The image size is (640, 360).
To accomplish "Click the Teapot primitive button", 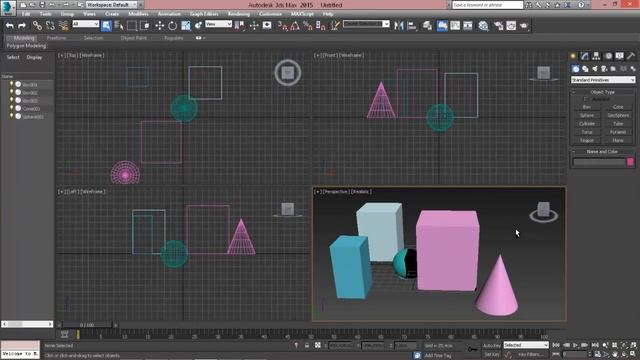I will pyautogui.click(x=587, y=140).
